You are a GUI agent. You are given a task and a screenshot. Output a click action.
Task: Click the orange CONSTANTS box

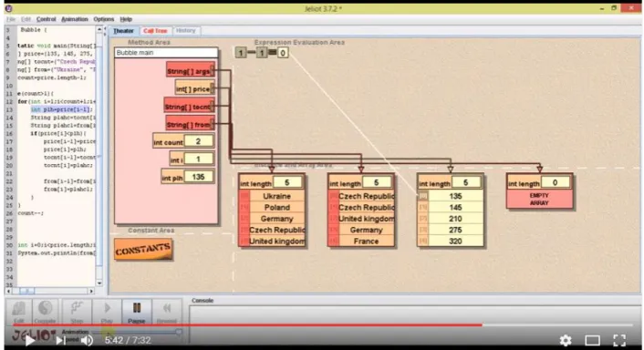pos(143,250)
